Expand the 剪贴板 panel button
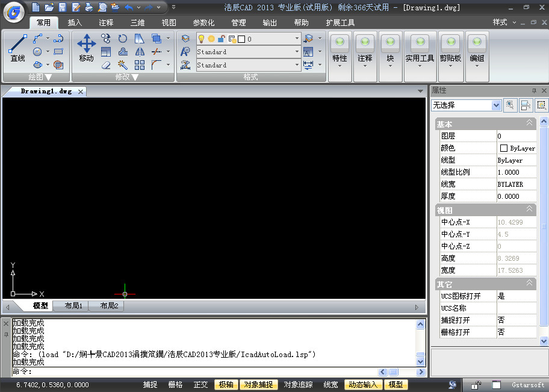 coord(451,56)
